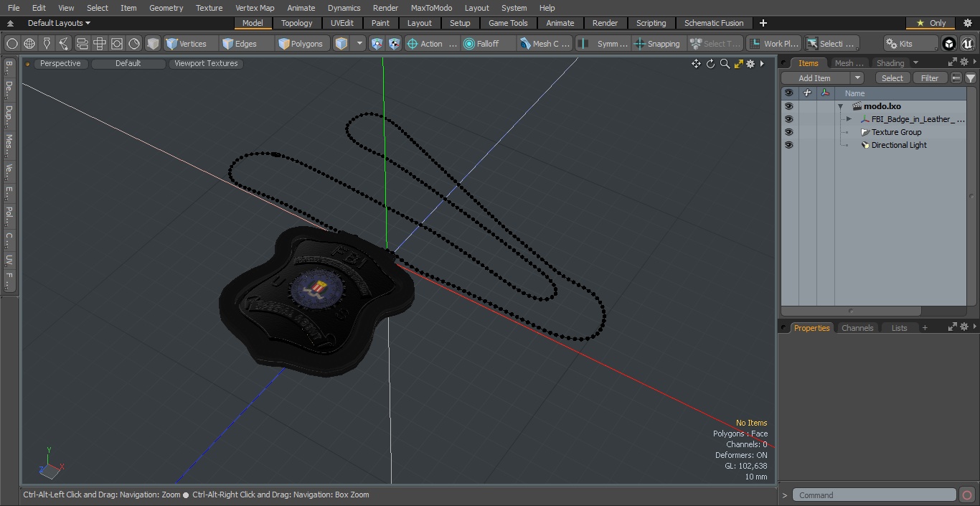Click the first cube icon before Action Center

(377, 44)
